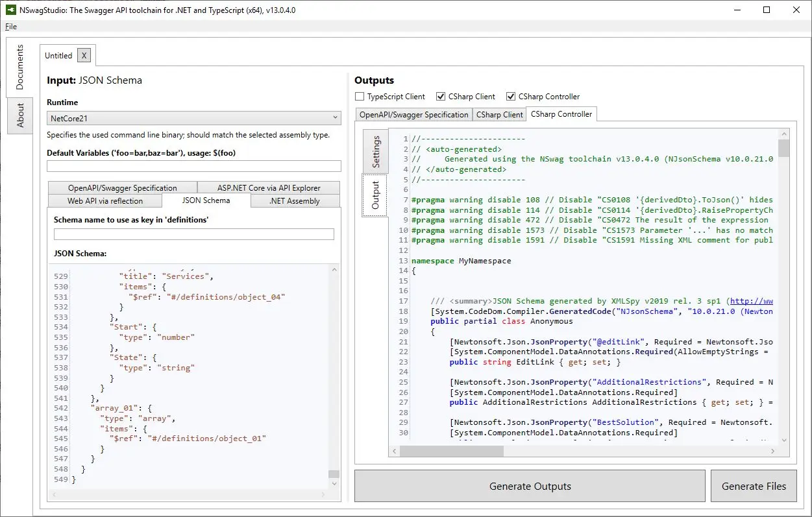Switch to the CSharp Client output tab
The image size is (812, 517).
point(499,115)
